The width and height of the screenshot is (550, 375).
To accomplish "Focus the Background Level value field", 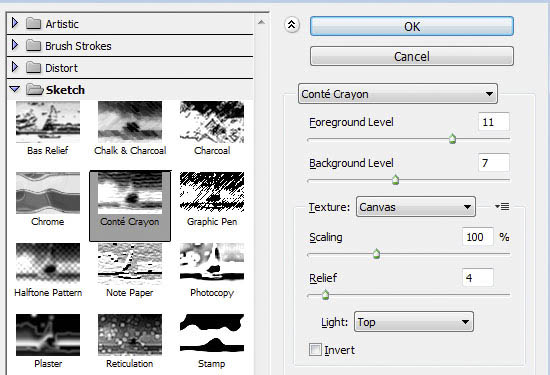I will (x=494, y=163).
